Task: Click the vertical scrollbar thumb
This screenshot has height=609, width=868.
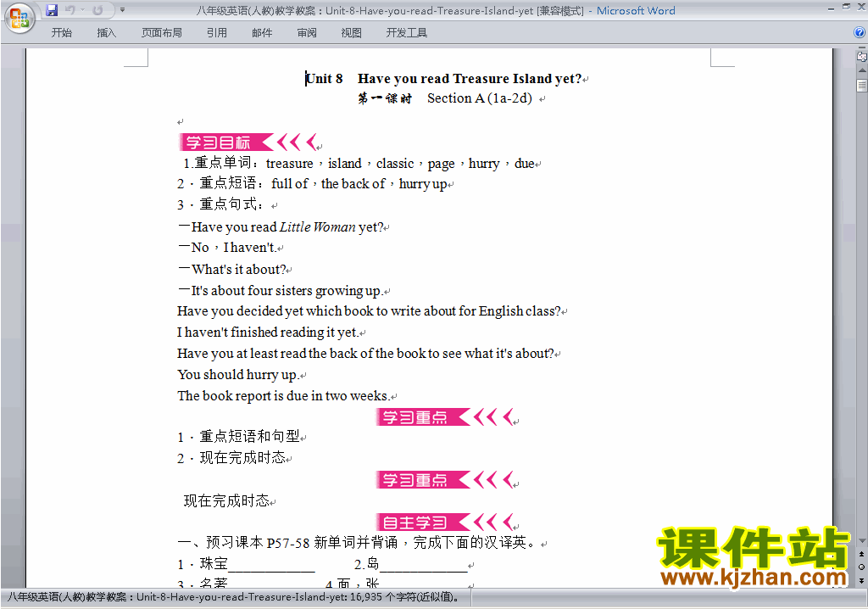Action: click(862, 86)
